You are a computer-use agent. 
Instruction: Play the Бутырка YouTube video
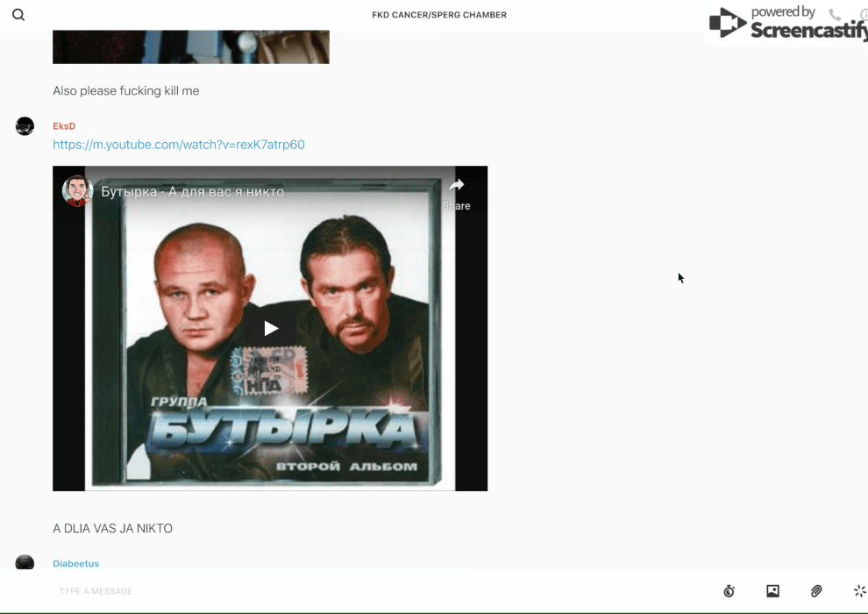click(271, 328)
